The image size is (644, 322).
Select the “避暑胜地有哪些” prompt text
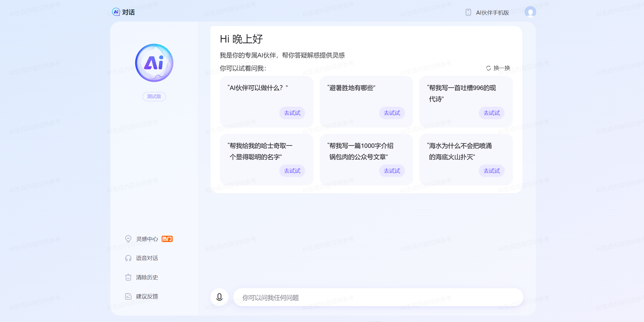click(351, 88)
